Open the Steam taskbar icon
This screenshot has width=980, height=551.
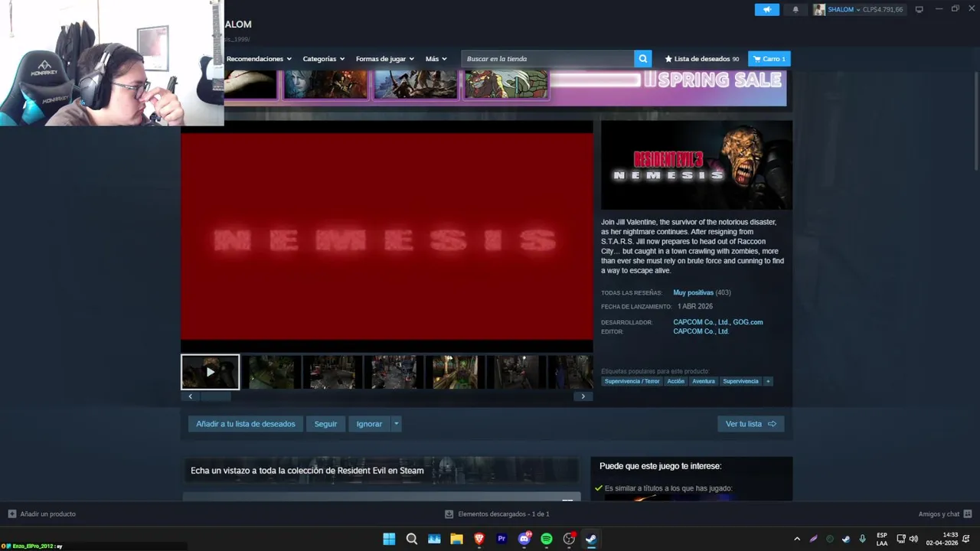(x=591, y=539)
